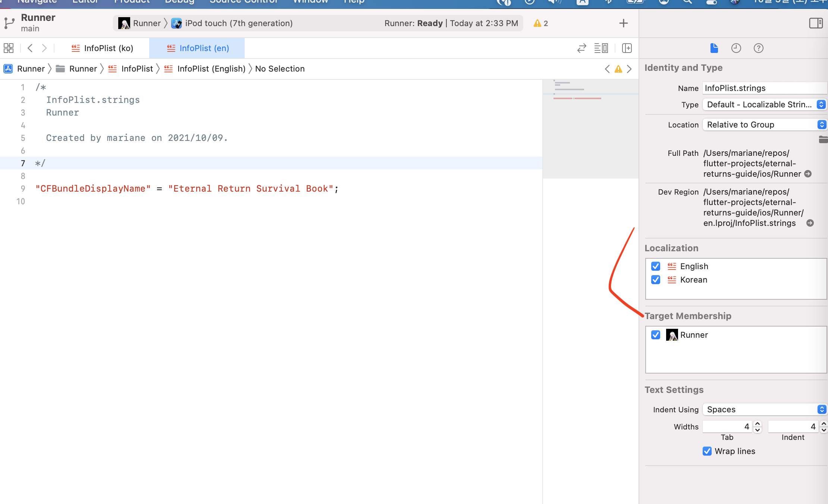Uncheck the Korean localization checkbox
The height and width of the screenshot is (504, 828).
pos(656,280)
